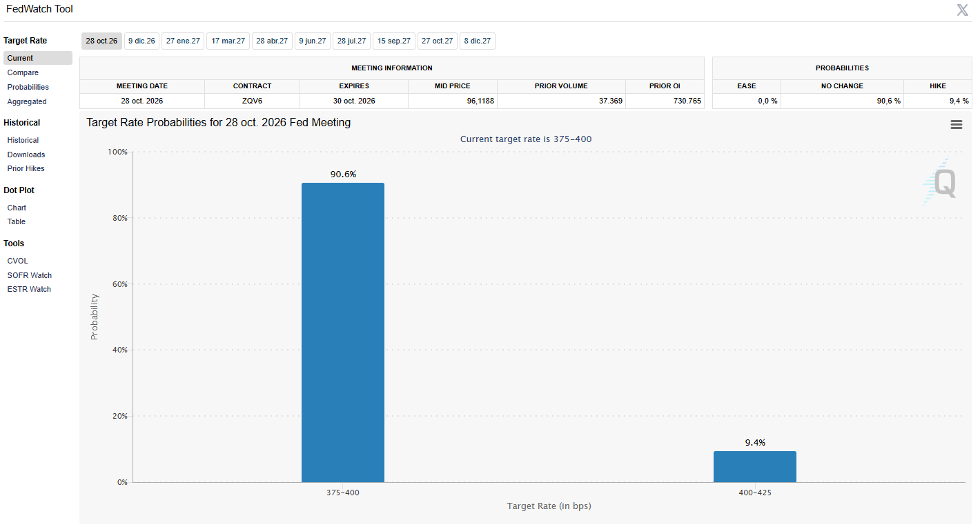Switch to the 28 abr.27 meeting tab
Screen dimensions: 980x527
272,41
